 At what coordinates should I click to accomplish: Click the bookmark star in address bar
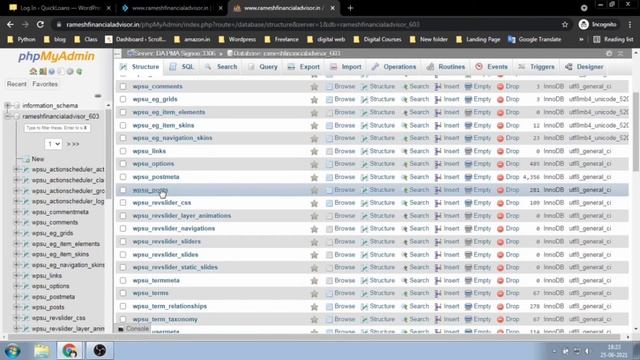[x=565, y=24]
